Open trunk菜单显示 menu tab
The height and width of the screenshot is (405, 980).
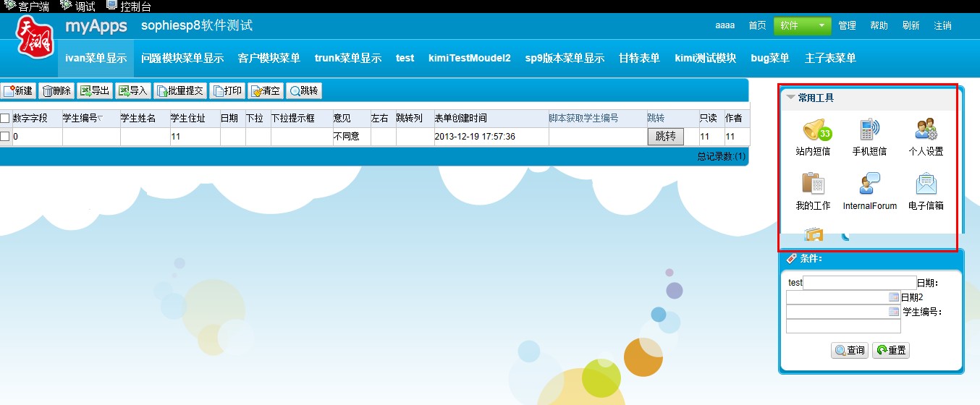click(x=348, y=58)
